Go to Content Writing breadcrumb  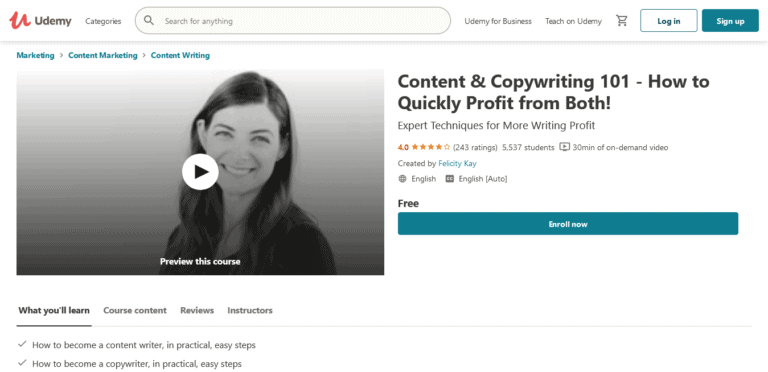(180, 55)
